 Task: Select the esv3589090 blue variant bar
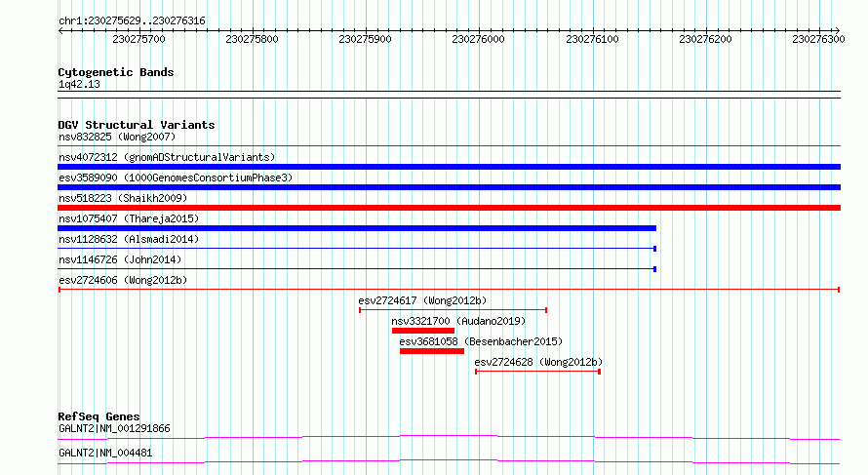pos(449,187)
